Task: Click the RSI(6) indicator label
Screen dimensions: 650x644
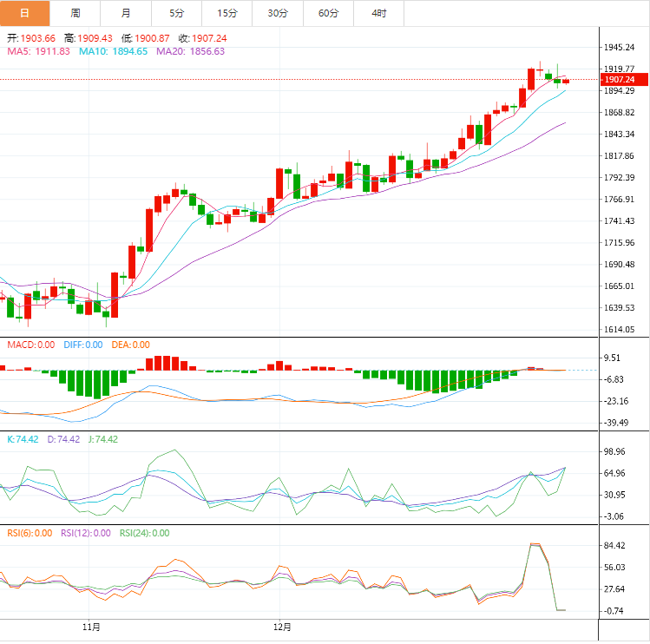Action: click(30, 533)
